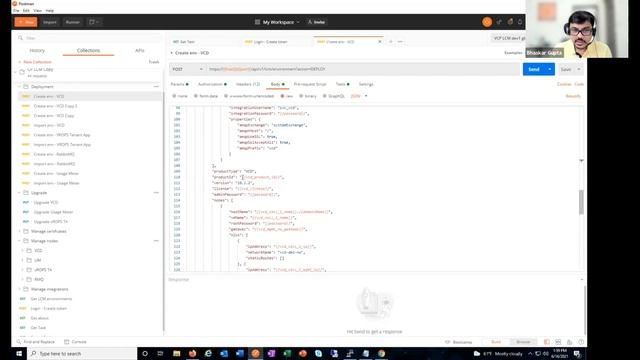Open the Tests request tab

(342, 84)
